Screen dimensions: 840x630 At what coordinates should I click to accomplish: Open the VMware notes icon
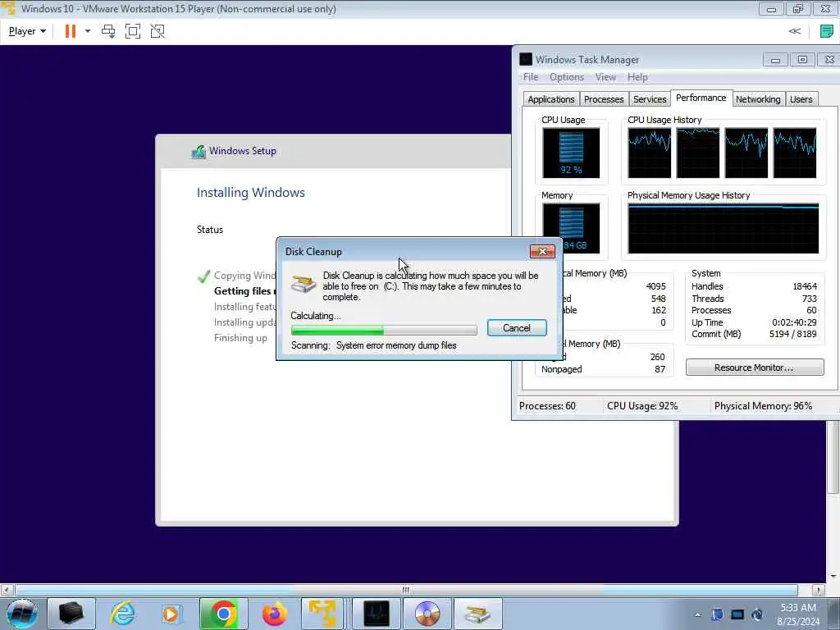pyautogui.click(x=827, y=31)
